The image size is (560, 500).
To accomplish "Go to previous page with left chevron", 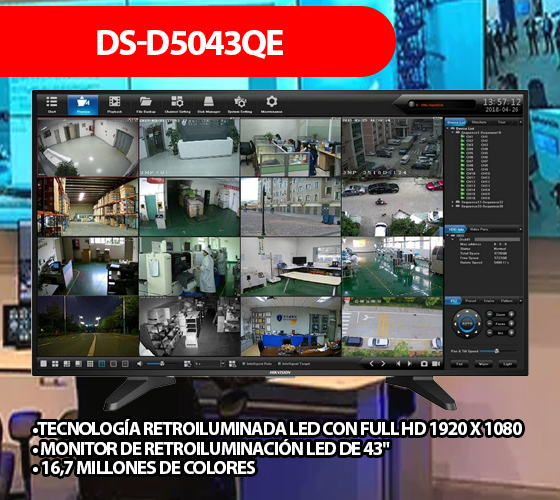I will [x=371, y=364].
